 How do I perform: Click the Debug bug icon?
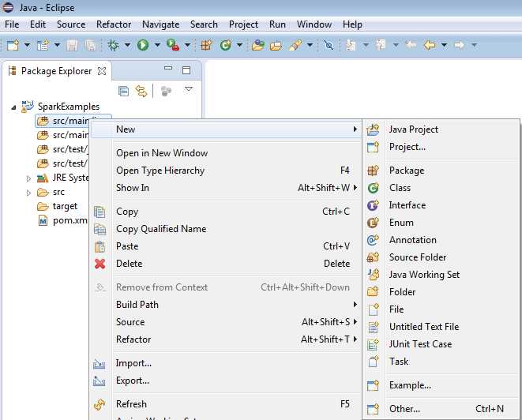coord(113,44)
